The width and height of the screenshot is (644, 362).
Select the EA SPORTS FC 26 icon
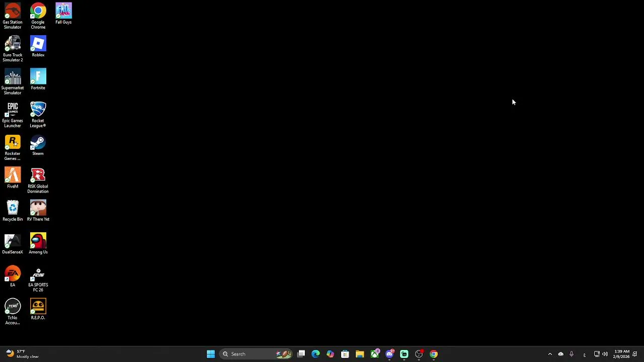pyautogui.click(x=38, y=279)
